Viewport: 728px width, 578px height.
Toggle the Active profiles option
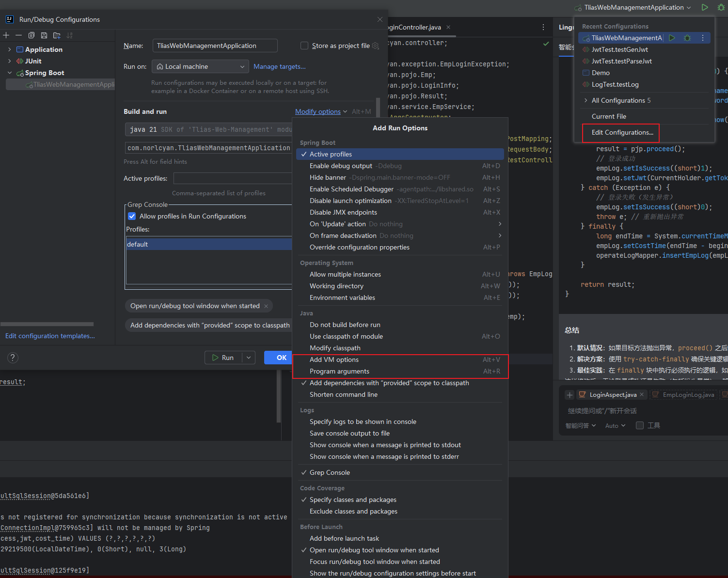pos(400,154)
